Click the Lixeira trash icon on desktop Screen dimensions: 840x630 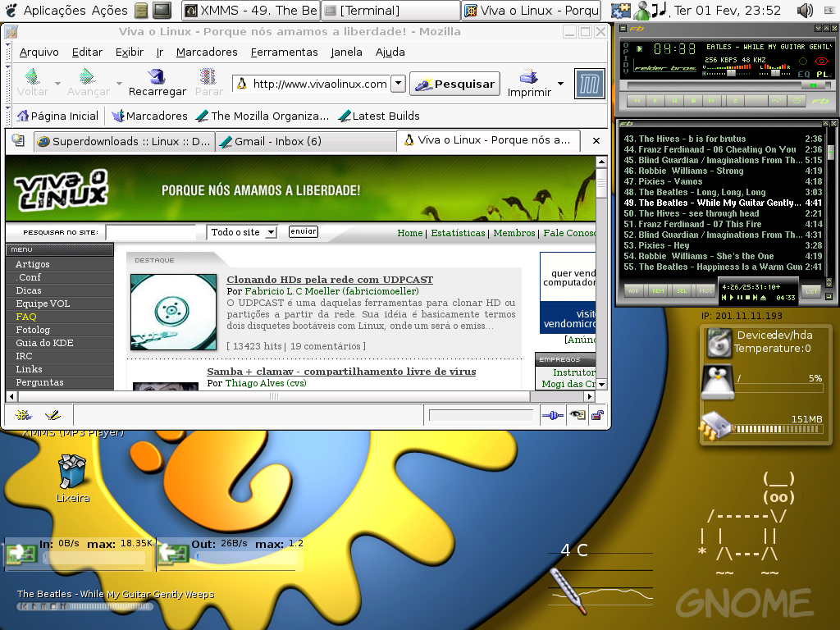click(71, 472)
